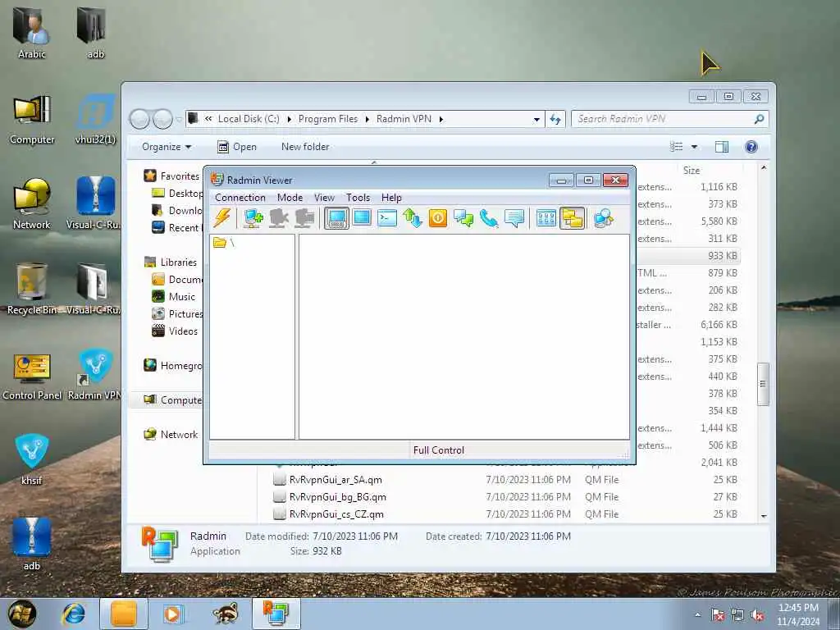This screenshot has width=840, height=630.
Task: Select Libraries in navigation pane
Action: click(178, 262)
